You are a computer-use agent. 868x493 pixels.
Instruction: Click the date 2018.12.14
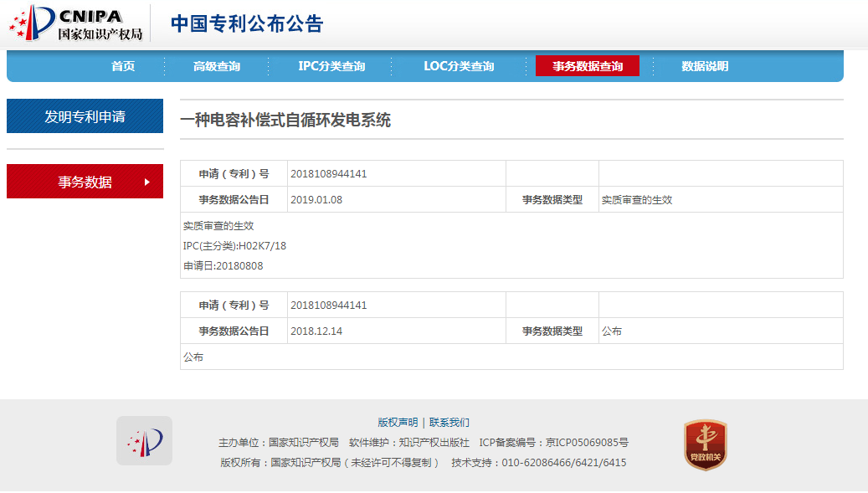pos(316,331)
